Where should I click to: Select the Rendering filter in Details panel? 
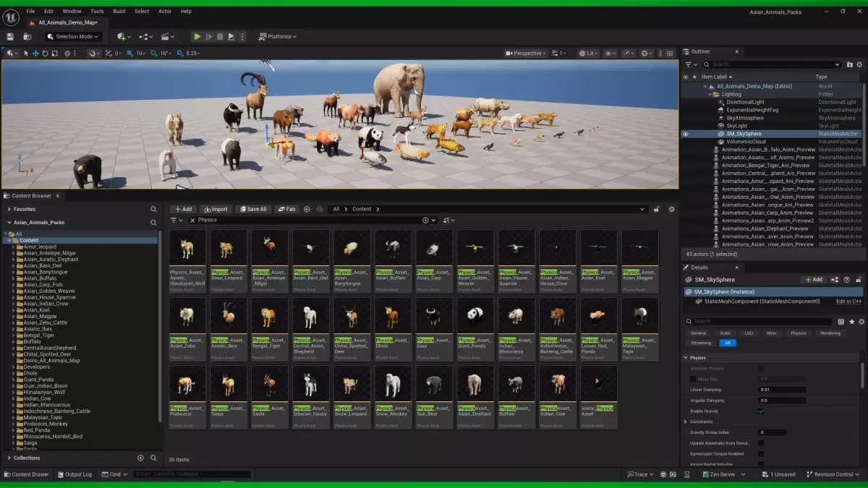coord(830,333)
